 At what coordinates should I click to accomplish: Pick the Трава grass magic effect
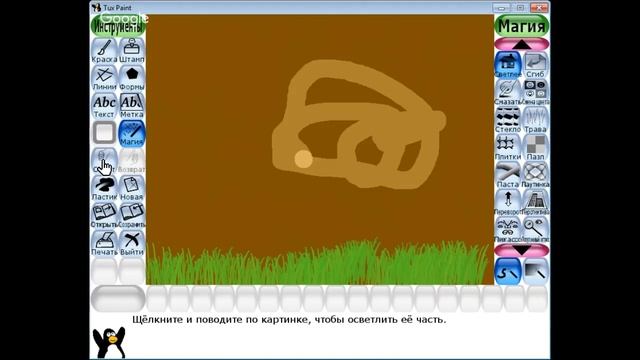pos(535,120)
